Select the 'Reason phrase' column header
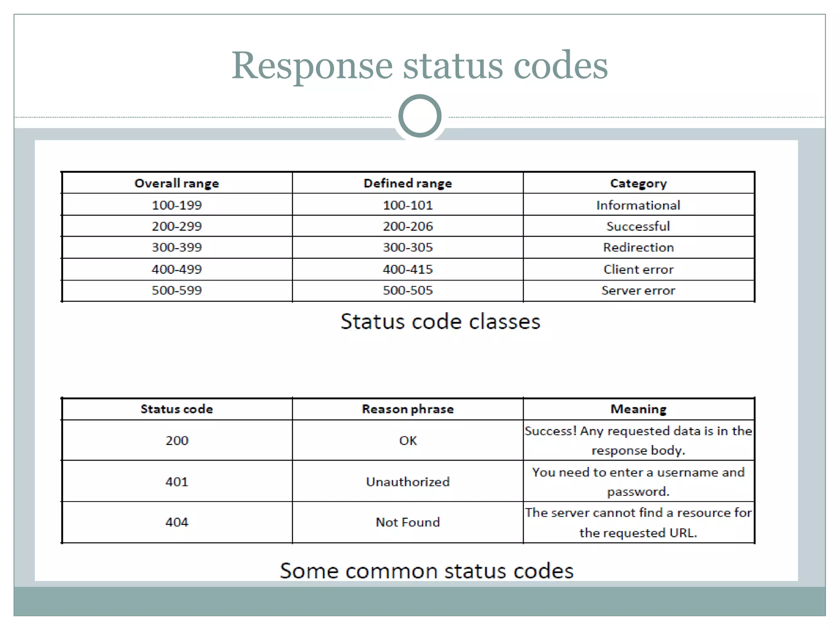 pos(408,409)
